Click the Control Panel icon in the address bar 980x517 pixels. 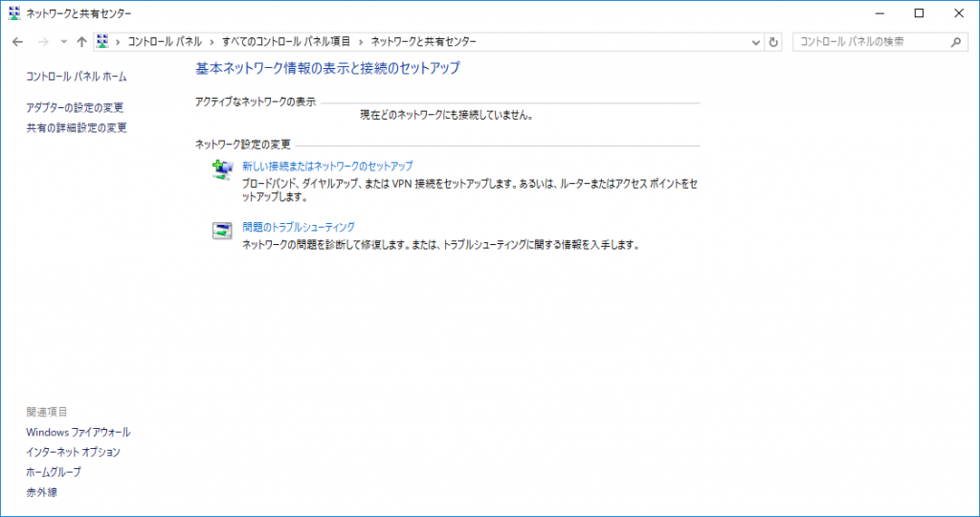coord(101,42)
